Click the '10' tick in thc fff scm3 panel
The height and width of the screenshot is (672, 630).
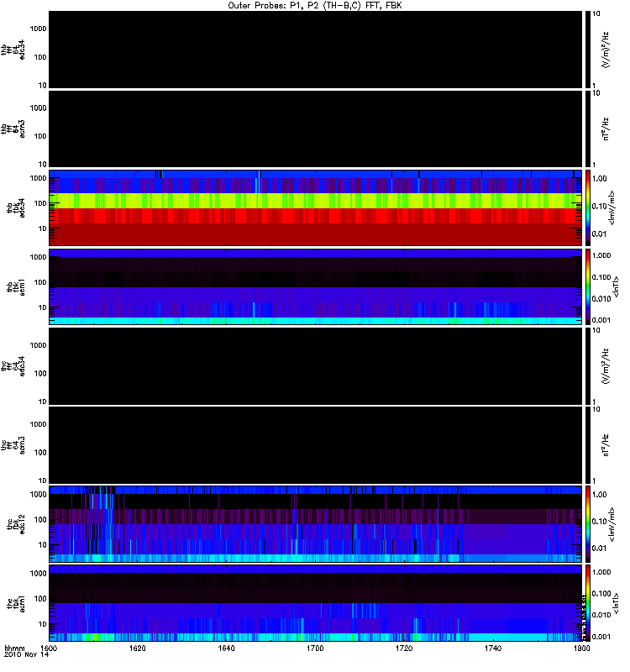[43, 480]
